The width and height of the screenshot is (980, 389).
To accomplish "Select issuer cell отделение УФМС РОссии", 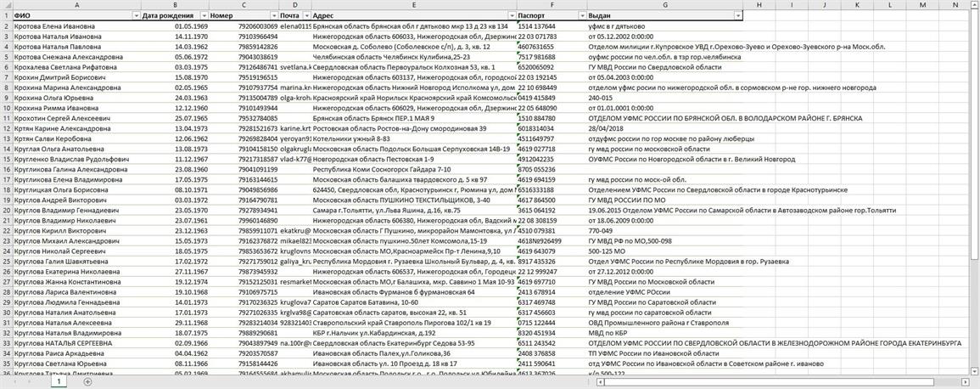I will pos(665,291).
